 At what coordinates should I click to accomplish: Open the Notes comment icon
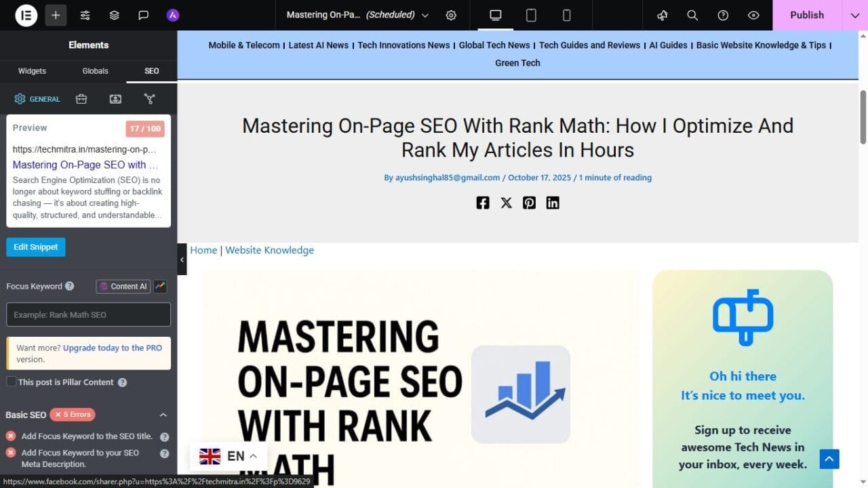tap(143, 15)
